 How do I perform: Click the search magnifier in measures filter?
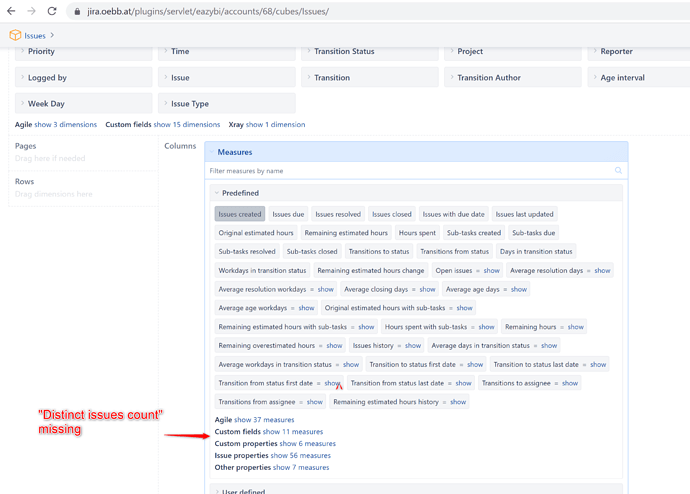click(618, 171)
